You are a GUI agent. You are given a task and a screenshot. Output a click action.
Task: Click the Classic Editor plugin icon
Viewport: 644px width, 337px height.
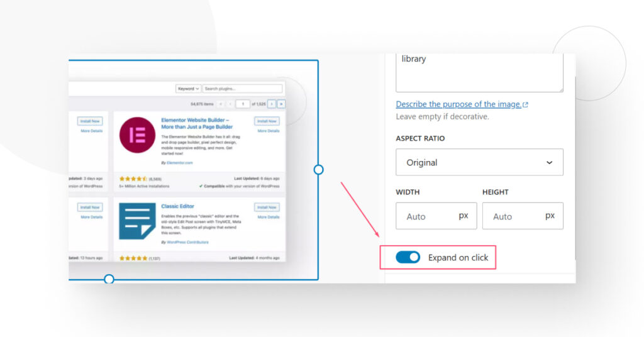137,221
